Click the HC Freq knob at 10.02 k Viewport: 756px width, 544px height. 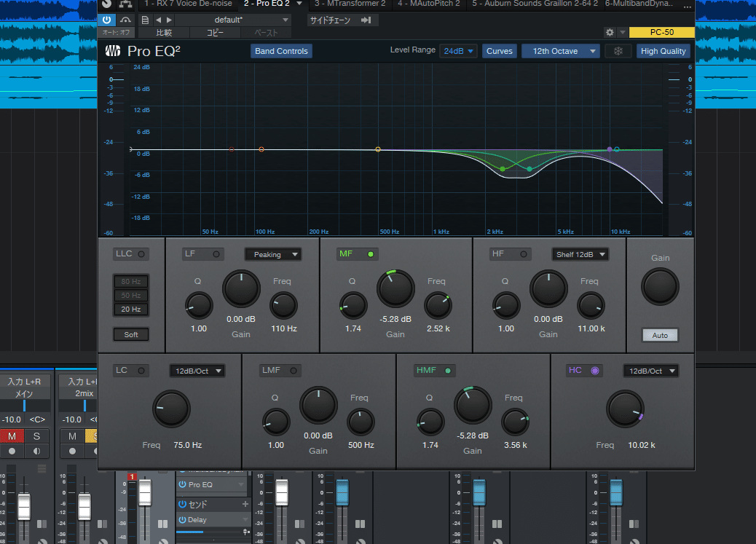click(x=626, y=409)
